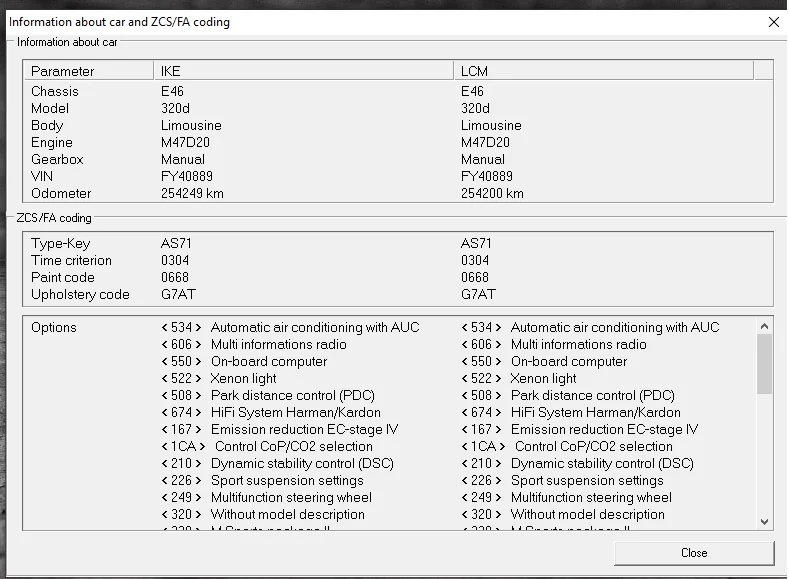Viewport: 789px width, 579px height.
Task: Click LCM odometer value 254200 km
Action: pyautogui.click(x=492, y=194)
